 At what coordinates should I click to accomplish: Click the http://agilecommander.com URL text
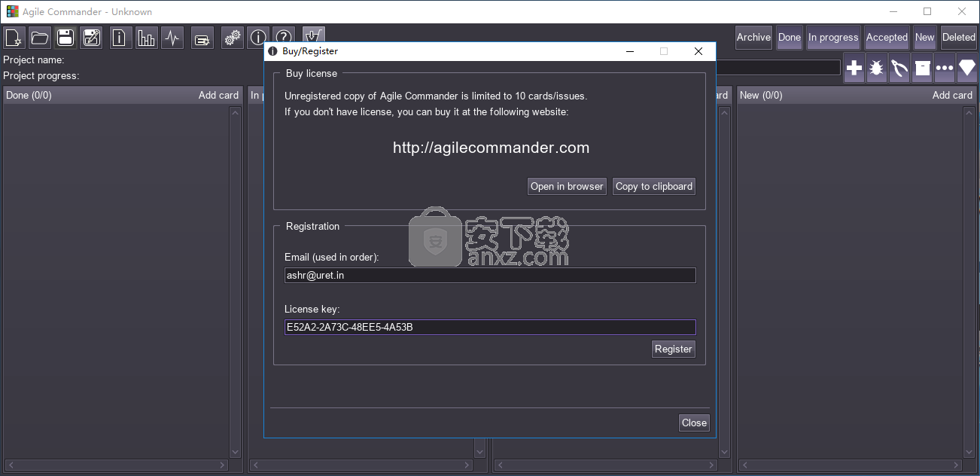(491, 148)
